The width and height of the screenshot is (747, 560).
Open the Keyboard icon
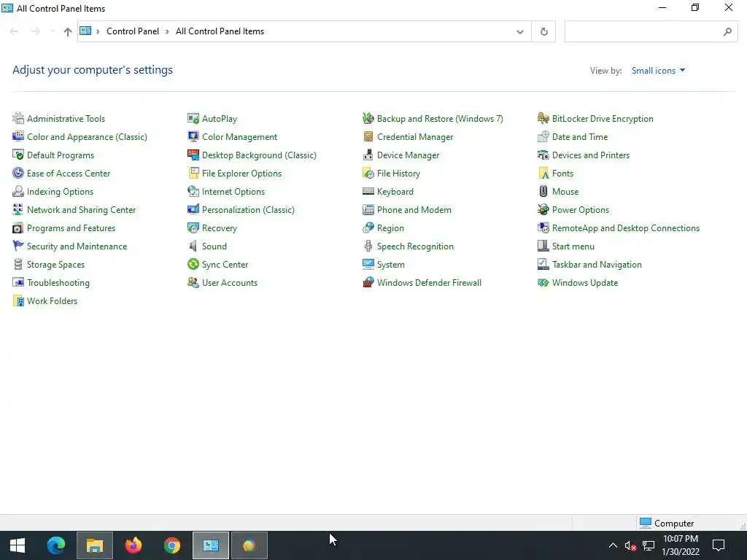(368, 192)
